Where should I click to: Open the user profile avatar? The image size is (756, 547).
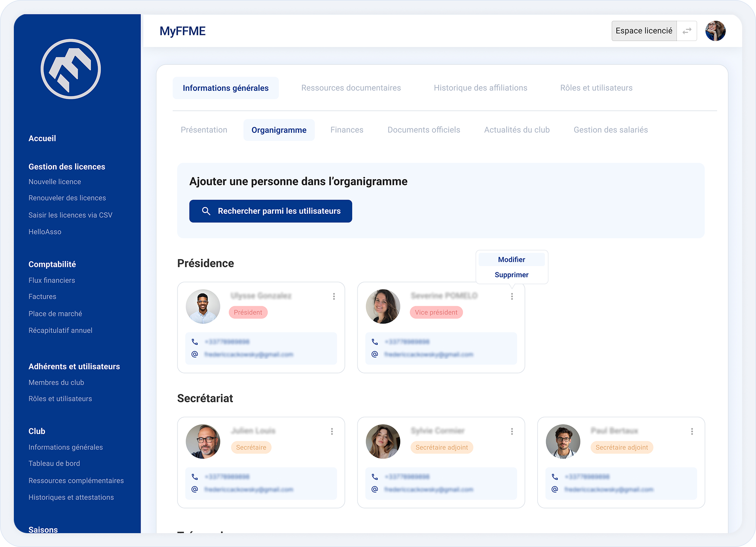click(715, 31)
